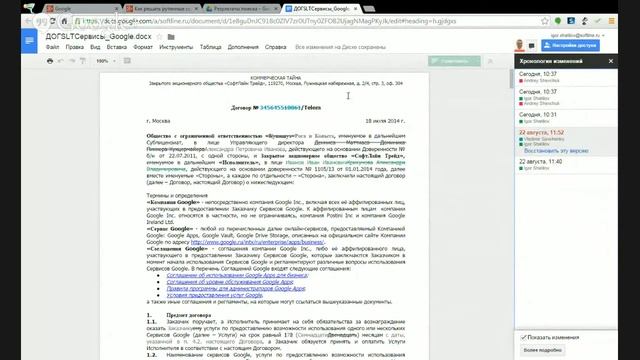Click the Предмет договора heading
This screenshot has width=640, height=360.
pyautogui.click(x=189, y=315)
